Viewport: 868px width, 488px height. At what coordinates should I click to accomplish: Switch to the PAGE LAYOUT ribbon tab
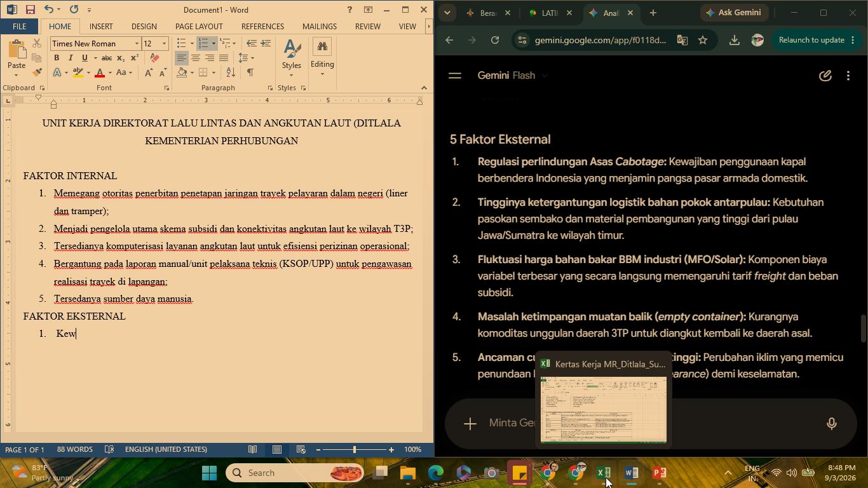(199, 26)
